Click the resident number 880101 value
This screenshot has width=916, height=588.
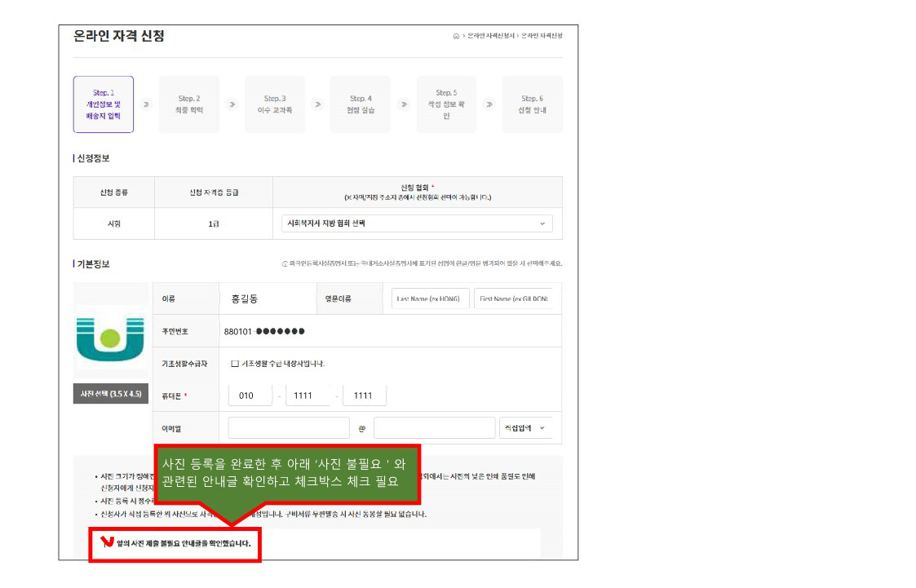[x=264, y=332]
